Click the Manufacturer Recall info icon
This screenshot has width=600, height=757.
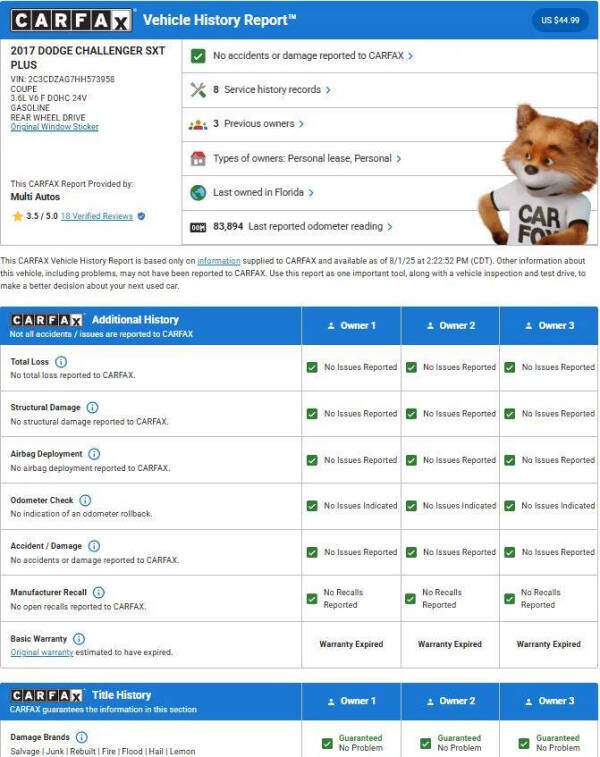[99, 592]
